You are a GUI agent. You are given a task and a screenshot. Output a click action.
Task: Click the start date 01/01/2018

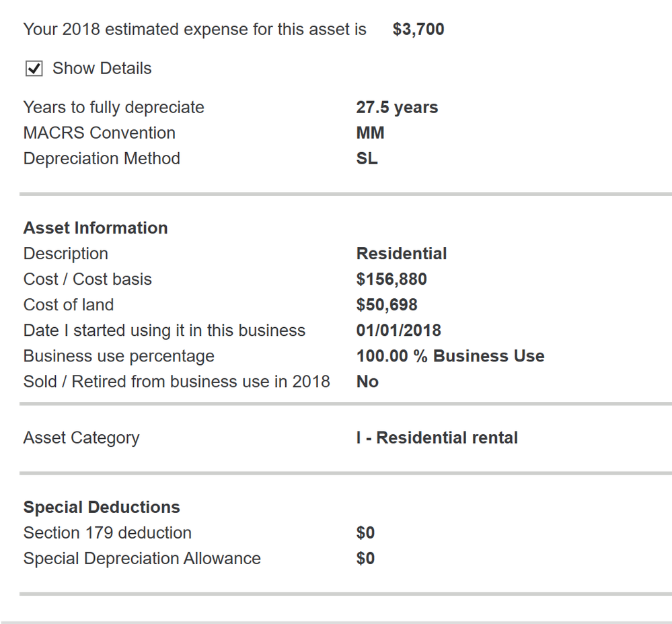(x=398, y=331)
